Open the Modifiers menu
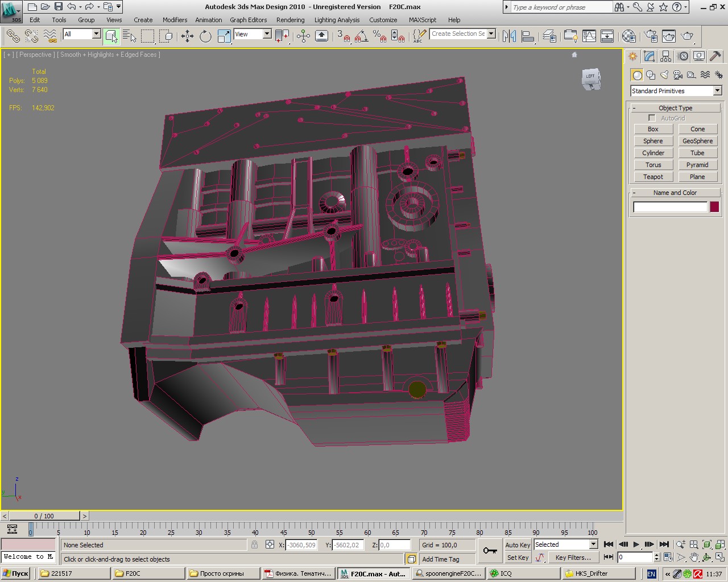Image resolution: width=728 pixels, height=582 pixels. 175,20
